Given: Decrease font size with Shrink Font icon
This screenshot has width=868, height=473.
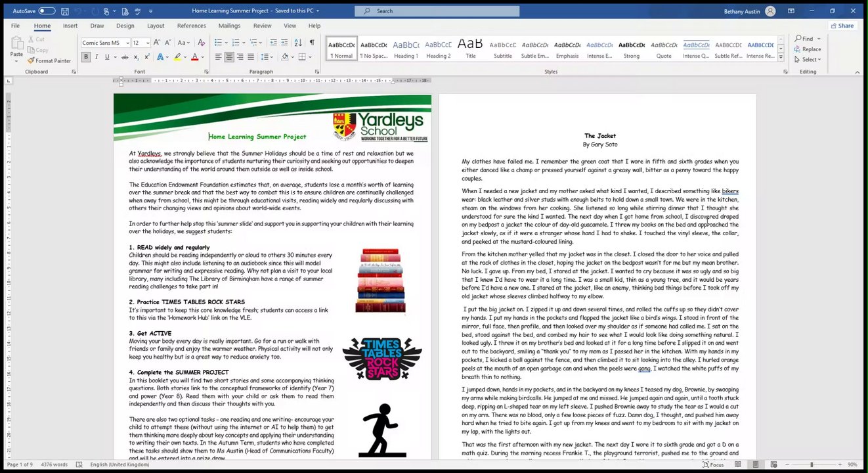Looking at the screenshot, I should click(x=168, y=43).
